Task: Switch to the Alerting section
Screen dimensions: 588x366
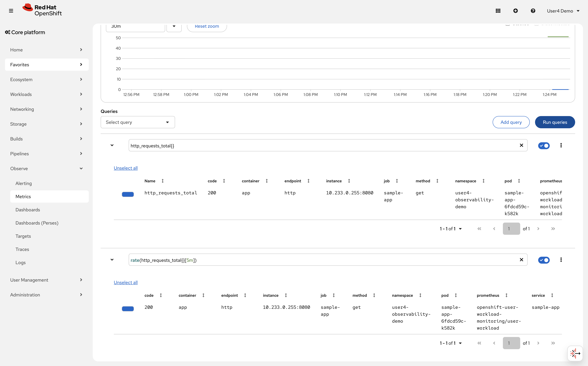Action: (x=23, y=183)
